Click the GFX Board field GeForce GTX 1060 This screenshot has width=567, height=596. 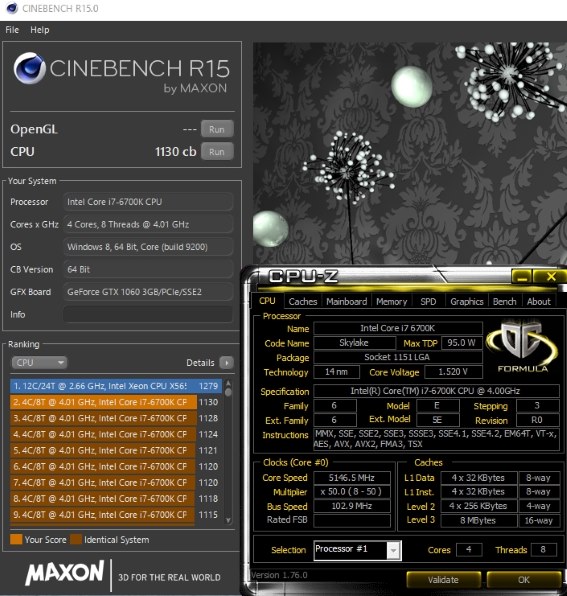[x=148, y=292]
